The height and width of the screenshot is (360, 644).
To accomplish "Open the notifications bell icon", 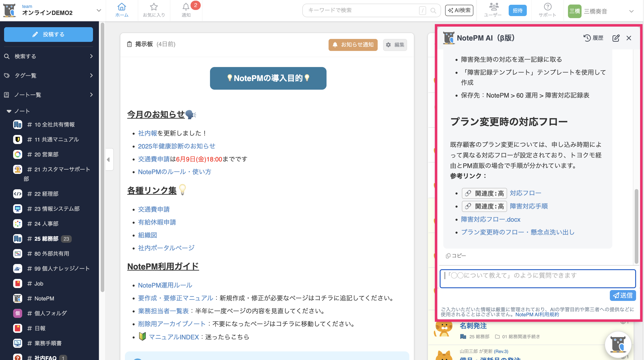I will (186, 7).
